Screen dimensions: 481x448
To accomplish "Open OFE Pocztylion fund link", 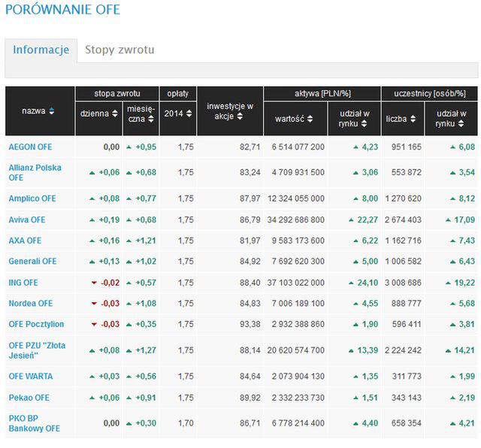I will coord(36,324).
